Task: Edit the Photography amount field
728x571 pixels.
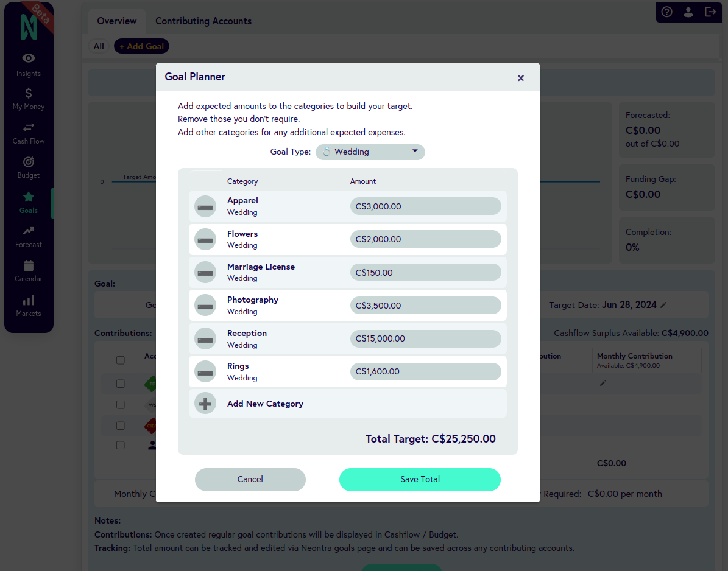Action: [425, 306]
